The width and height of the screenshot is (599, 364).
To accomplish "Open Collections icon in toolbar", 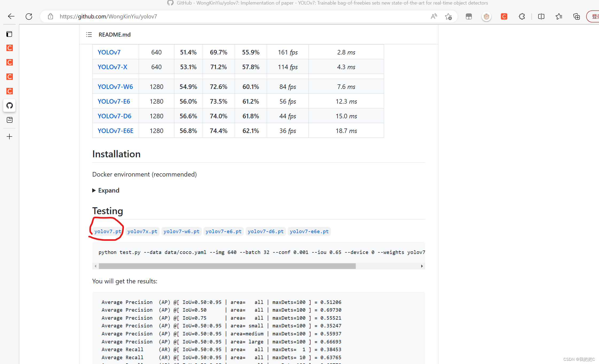I will 576,17.
